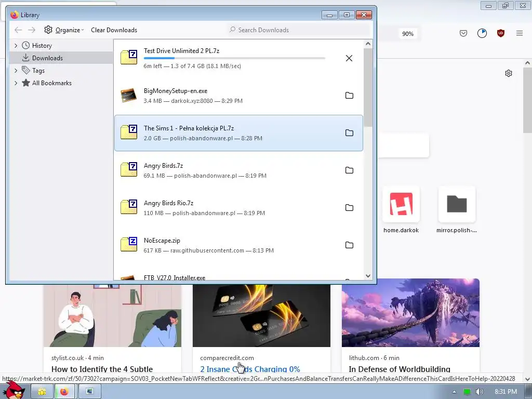This screenshot has height=399, width=532.
Task: Expand the All Bookmarks tree item
Action: coord(16,83)
